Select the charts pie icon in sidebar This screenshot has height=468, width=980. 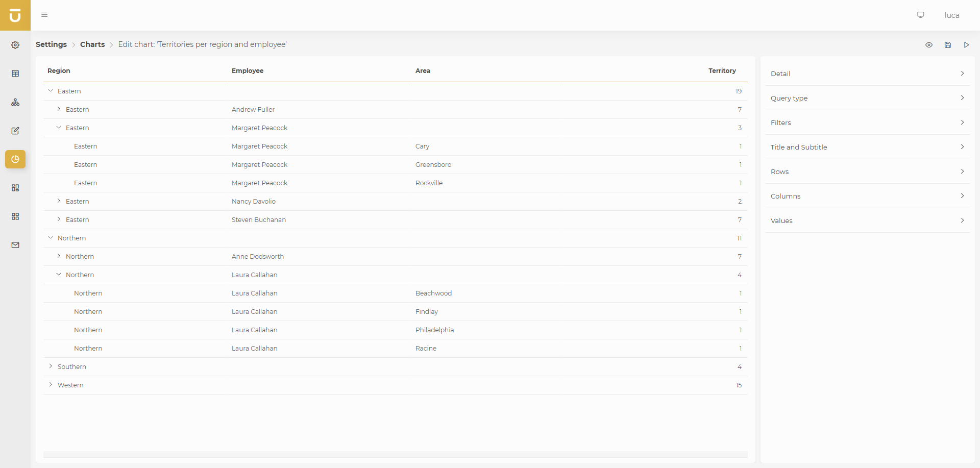[15, 159]
